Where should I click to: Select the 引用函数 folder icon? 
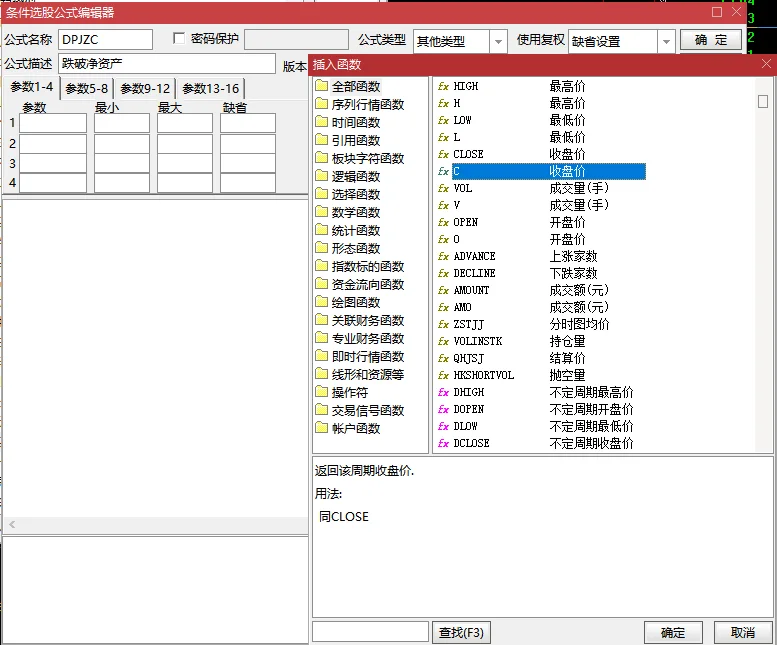pos(322,140)
